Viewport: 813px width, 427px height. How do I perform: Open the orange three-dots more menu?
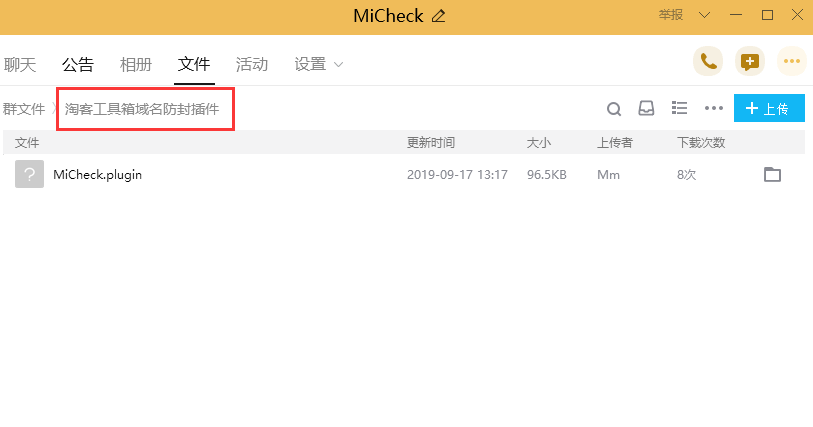pos(792,62)
